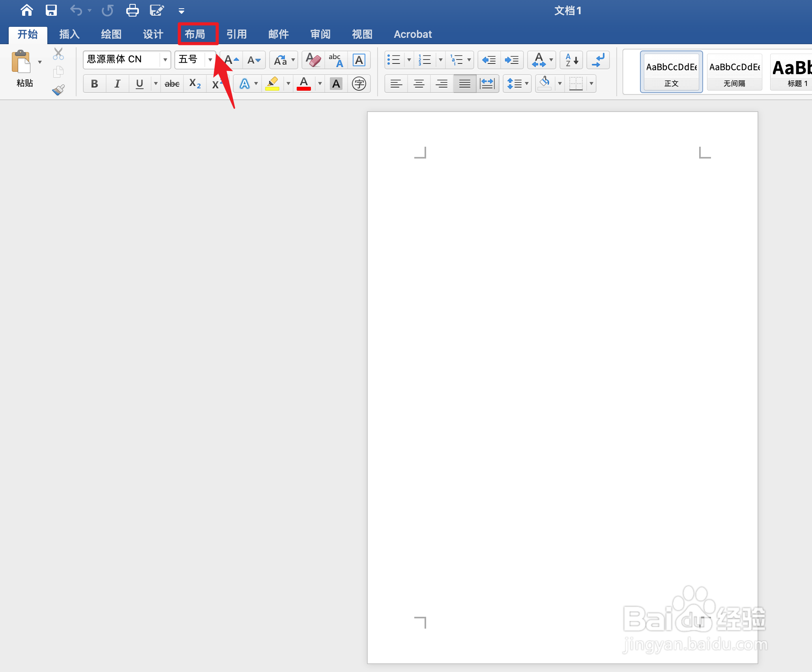Expand the font size dropdown 五号
The width and height of the screenshot is (812, 672).
210,60
